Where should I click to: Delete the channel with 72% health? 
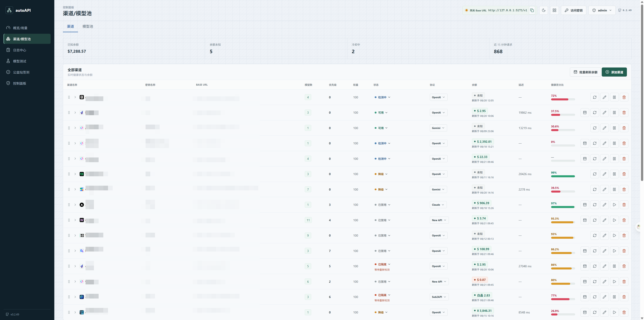624,97
